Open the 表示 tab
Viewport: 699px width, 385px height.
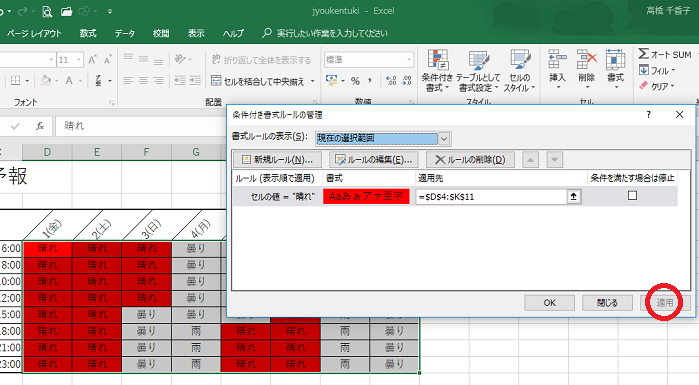coord(196,33)
